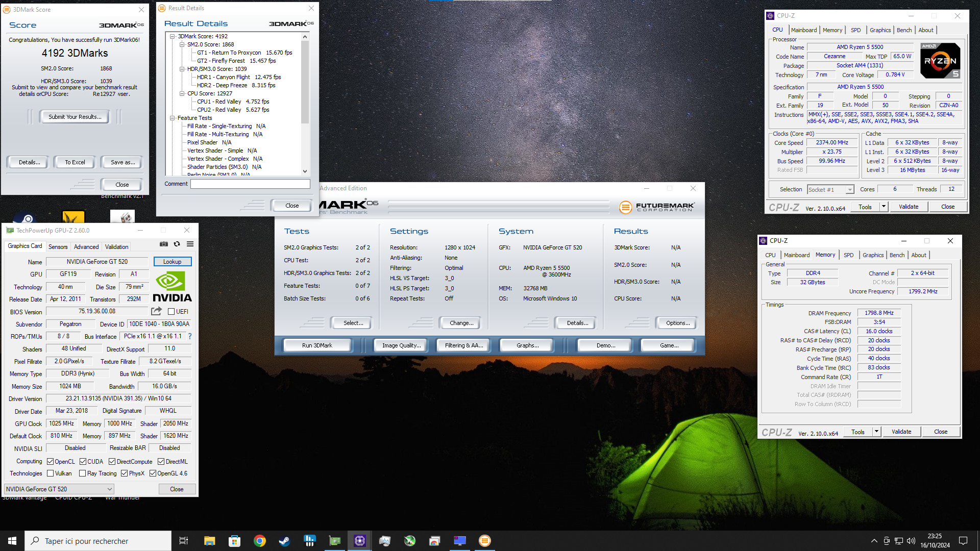Click the 3DMark06 orange taskbar icon
980x551 pixels.
484,541
